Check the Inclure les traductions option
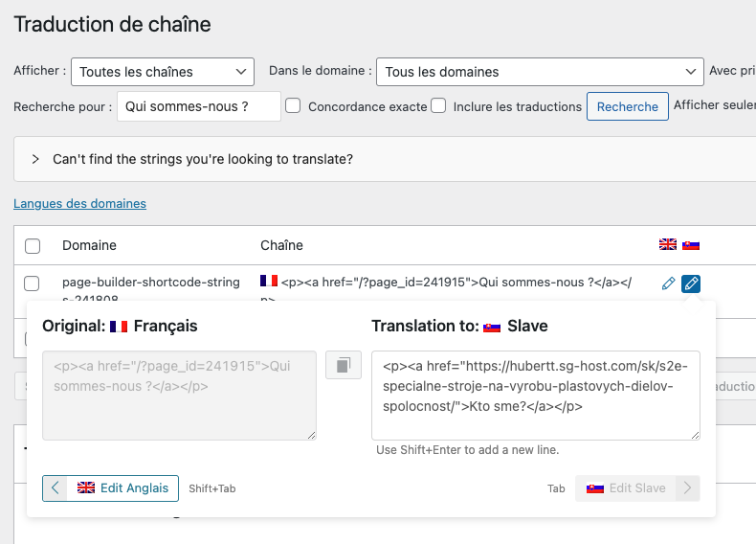Viewport: 756px width, 544px height. coord(438,105)
